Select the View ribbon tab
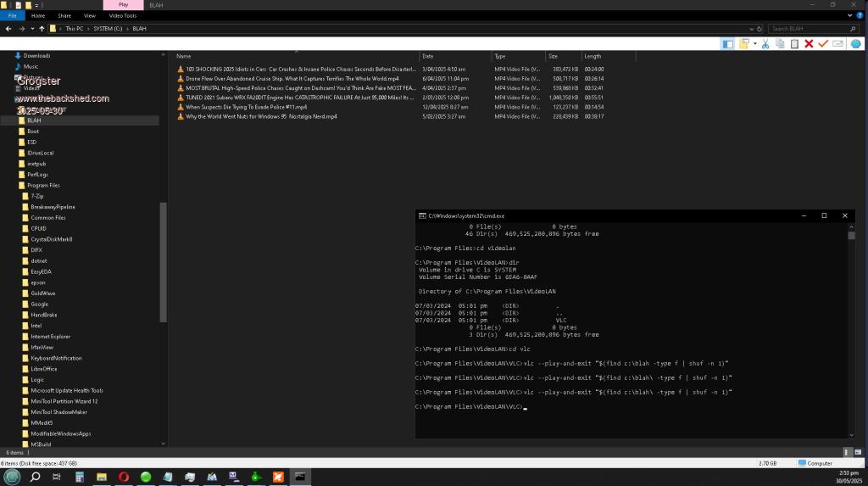 point(90,15)
